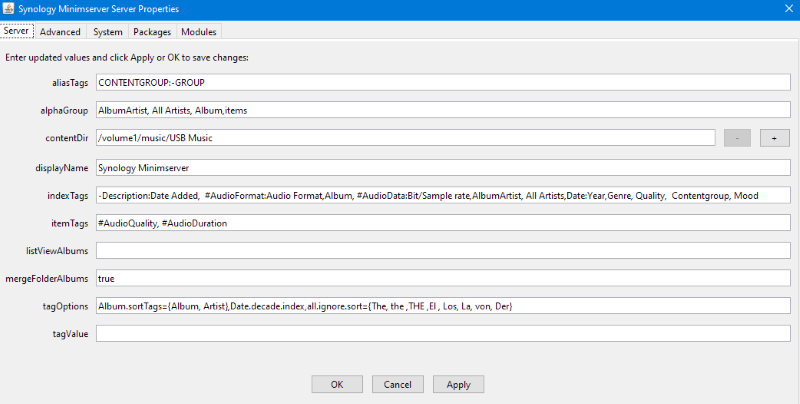
Task: Close the Server Properties window
Action: click(788, 9)
